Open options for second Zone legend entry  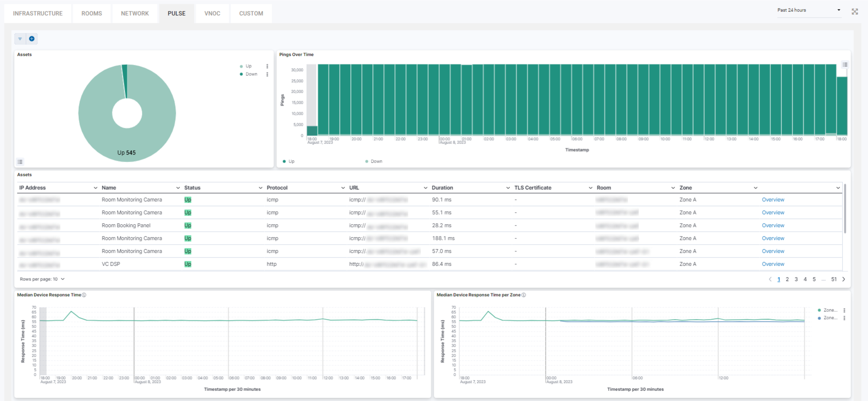click(844, 318)
